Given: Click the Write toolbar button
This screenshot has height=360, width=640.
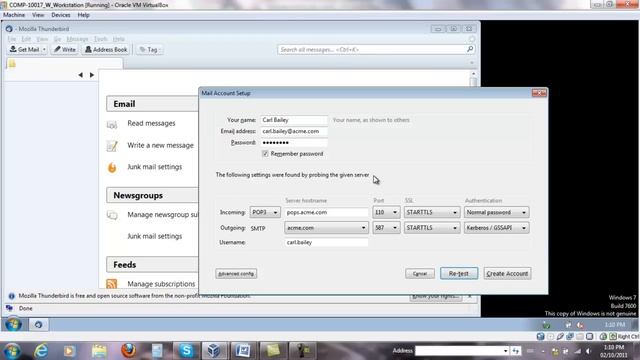Looking at the screenshot, I should [65, 49].
